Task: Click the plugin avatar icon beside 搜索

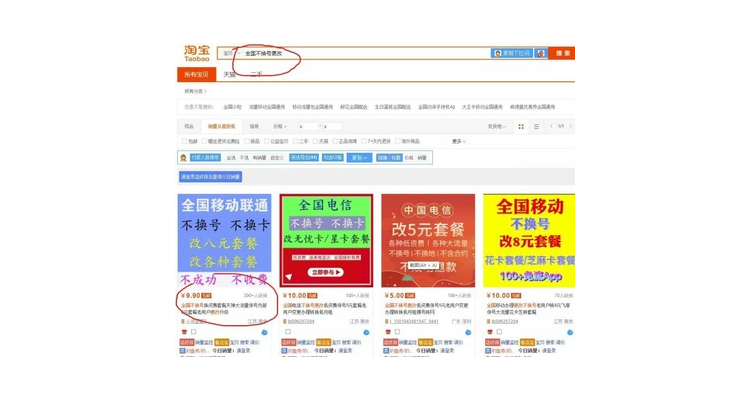Action: pyautogui.click(x=541, y=53)
